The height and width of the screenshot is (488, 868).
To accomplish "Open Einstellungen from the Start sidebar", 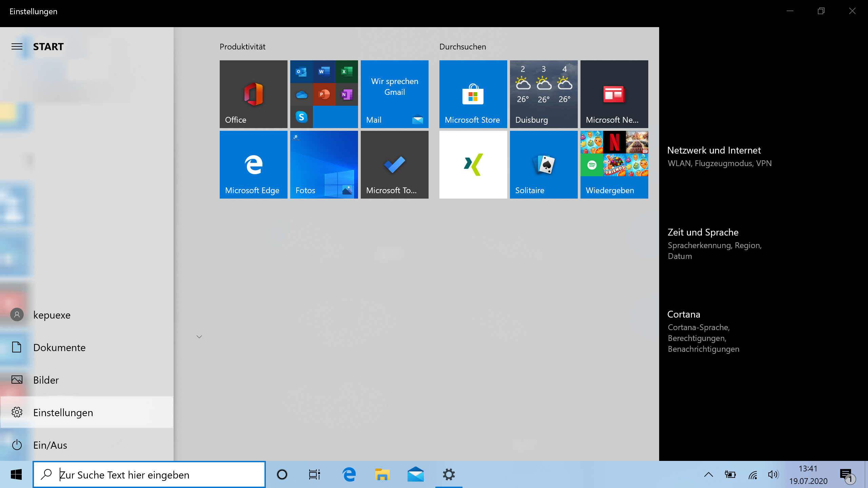I will (86, 412).
